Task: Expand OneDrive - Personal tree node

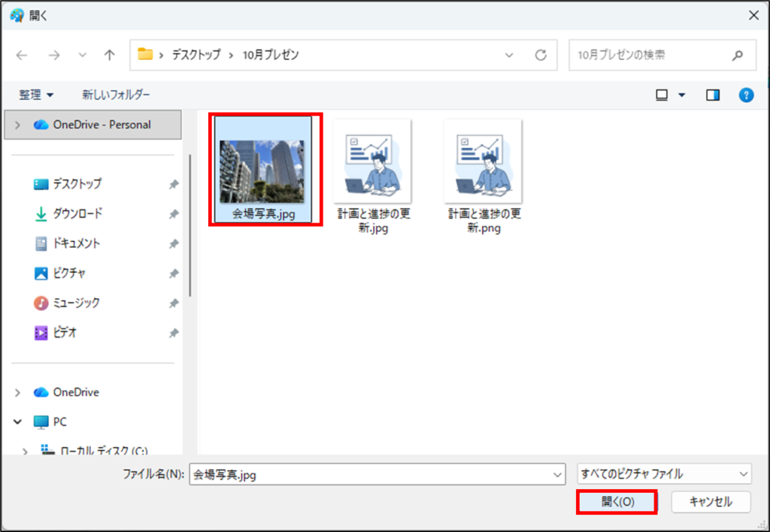Action: (18, 125)
